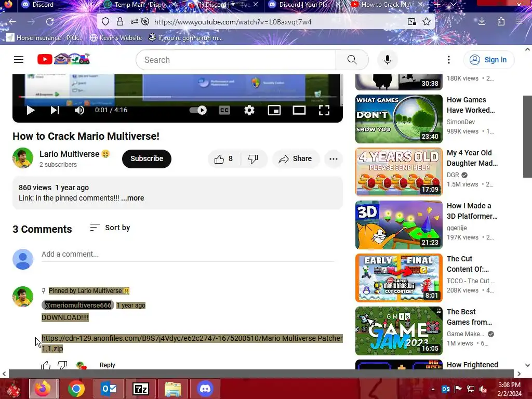Click the Add a comment field

tap(188, 255)
